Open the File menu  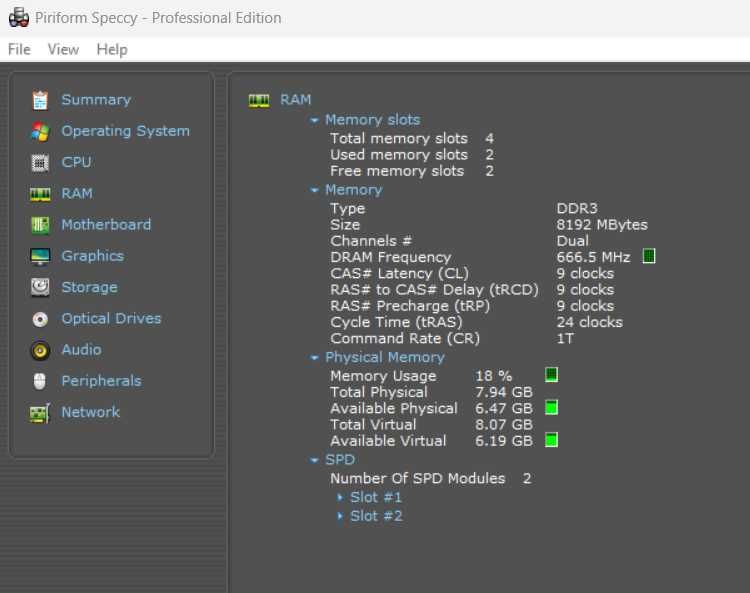pyautogui.click(x=19, y=49)
